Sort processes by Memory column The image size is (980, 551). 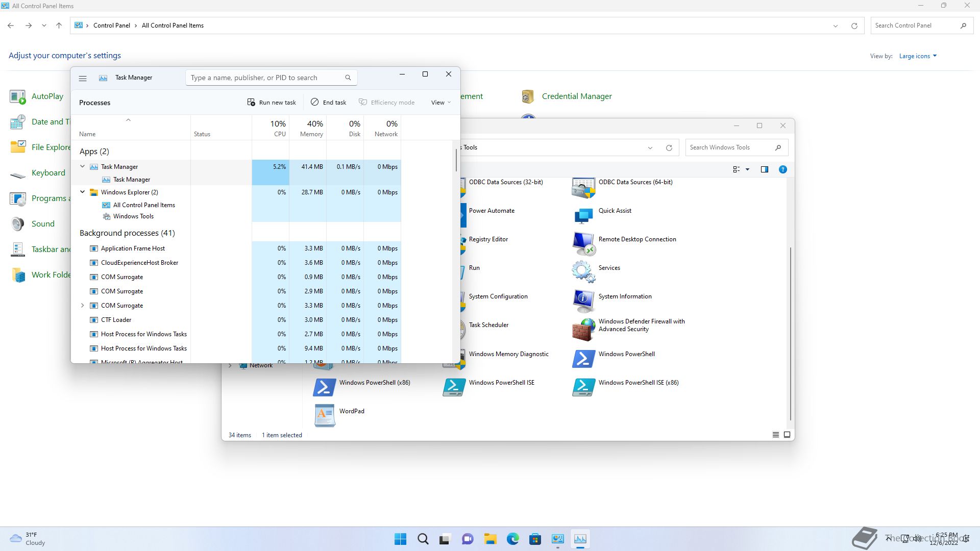tap(308, 128)
